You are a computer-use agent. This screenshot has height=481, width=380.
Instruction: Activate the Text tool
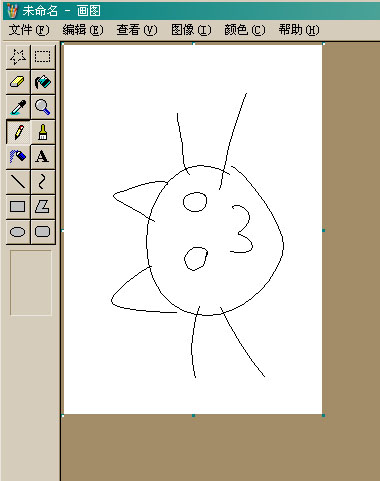point(43,157)
